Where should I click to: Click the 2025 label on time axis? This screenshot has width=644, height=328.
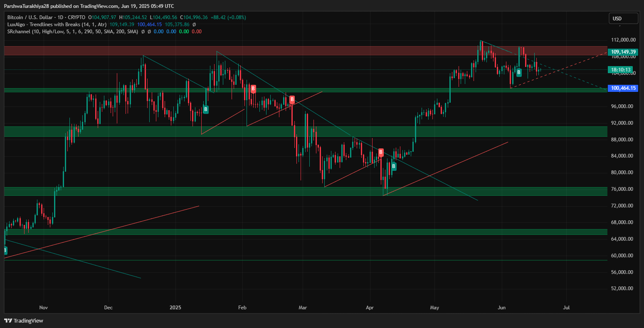click(x=175, y=308)
